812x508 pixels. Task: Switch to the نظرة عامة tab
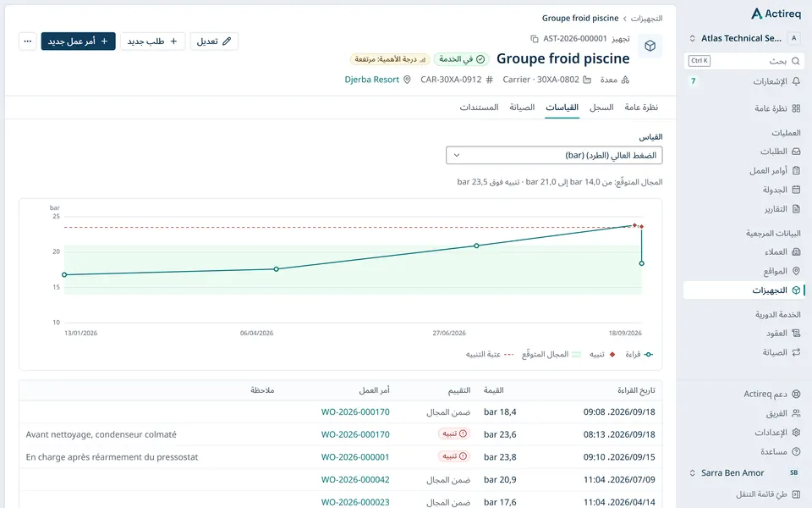[641, 108]
